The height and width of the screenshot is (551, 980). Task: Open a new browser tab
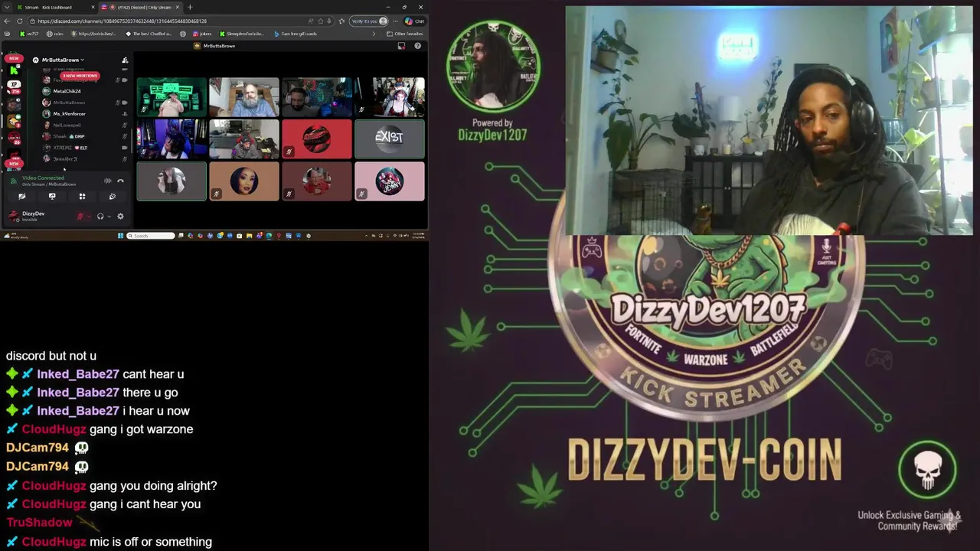(190, 7)
